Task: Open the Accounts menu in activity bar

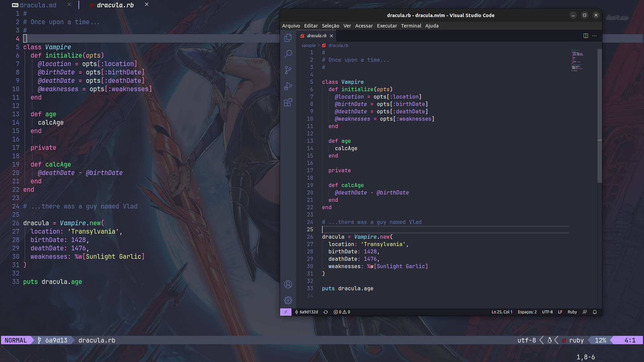Action: 288,284
